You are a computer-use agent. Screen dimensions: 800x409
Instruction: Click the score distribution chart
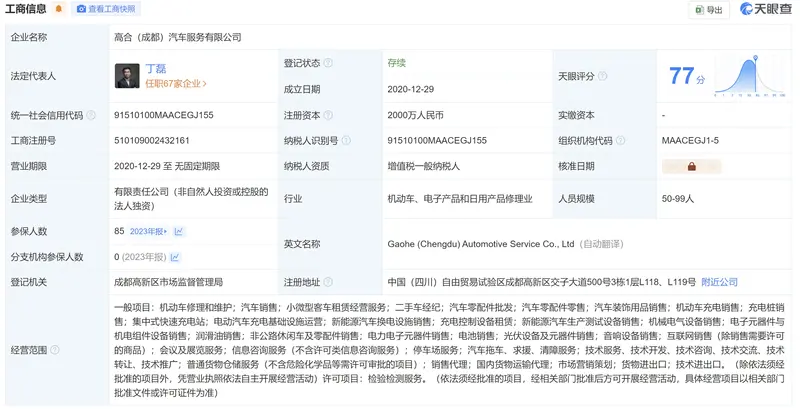750,76
